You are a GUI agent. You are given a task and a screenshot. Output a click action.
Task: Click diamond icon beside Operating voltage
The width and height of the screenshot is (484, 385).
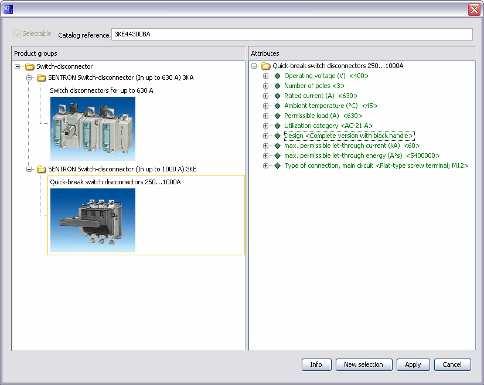coord(277,76)
